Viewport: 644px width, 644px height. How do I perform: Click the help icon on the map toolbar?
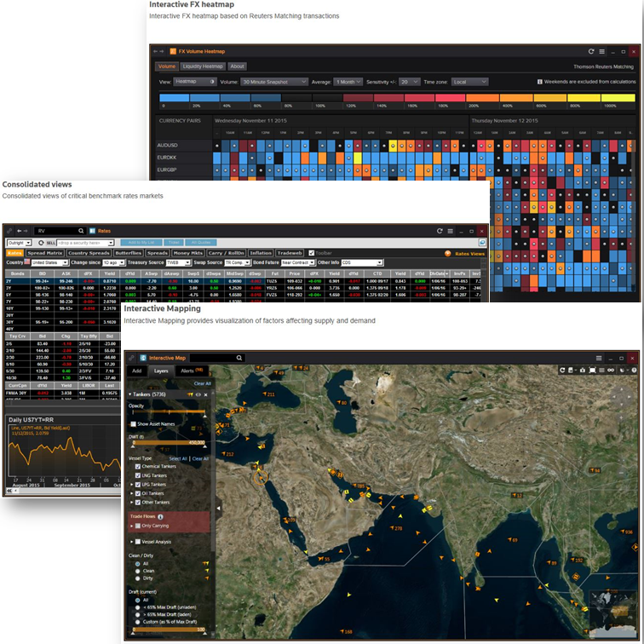(633, 371)
